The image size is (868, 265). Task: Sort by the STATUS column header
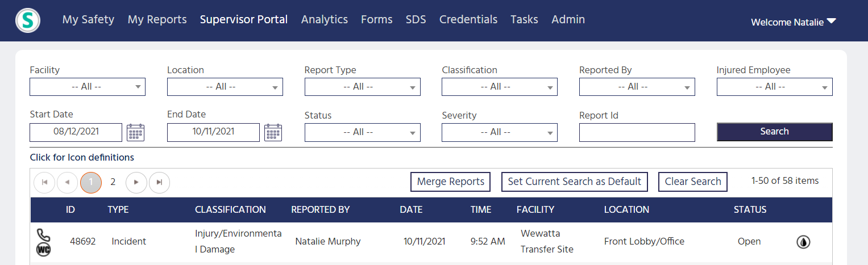tap(750, 209)
